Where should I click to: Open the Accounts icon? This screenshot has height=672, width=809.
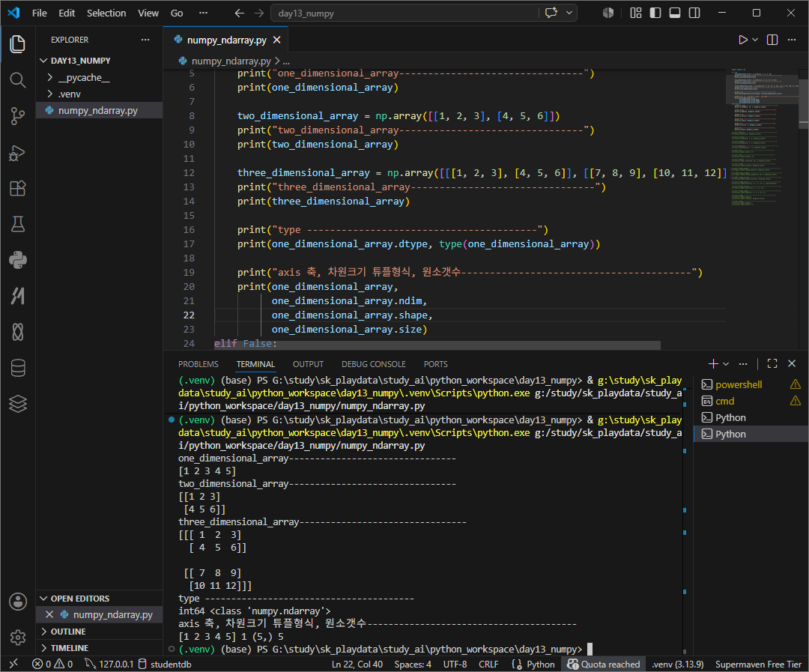[17, 602]
